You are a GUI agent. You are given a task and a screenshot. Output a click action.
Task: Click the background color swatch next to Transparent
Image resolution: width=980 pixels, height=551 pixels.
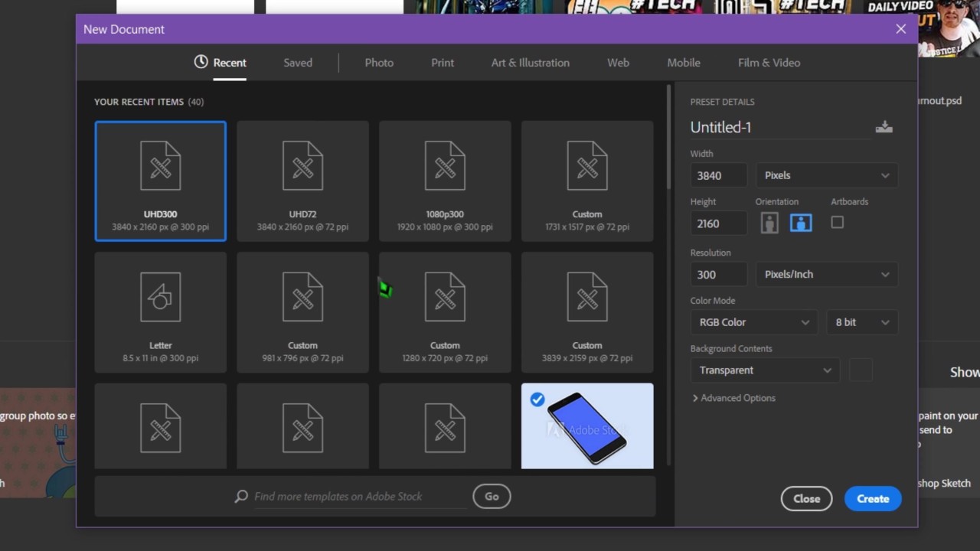[861, 370]
